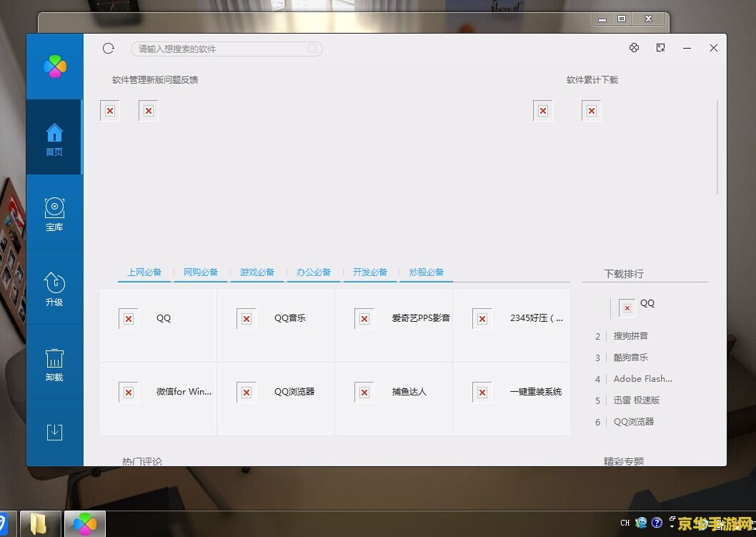Click the broken QQ音乐 card icon
Viewport: 756px width, 537px height.
pos(247,318)
